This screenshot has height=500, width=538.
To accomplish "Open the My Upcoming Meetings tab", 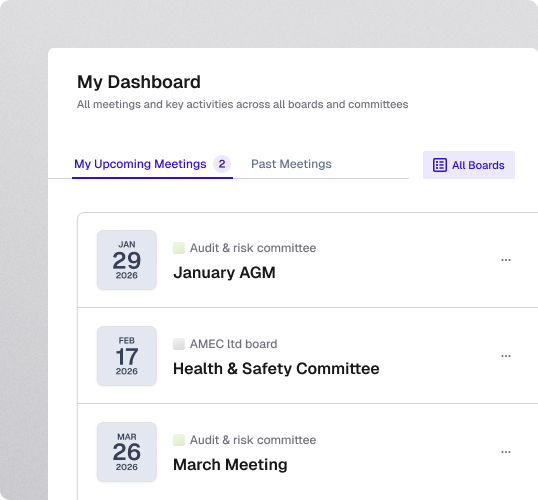I will point(152,164).
